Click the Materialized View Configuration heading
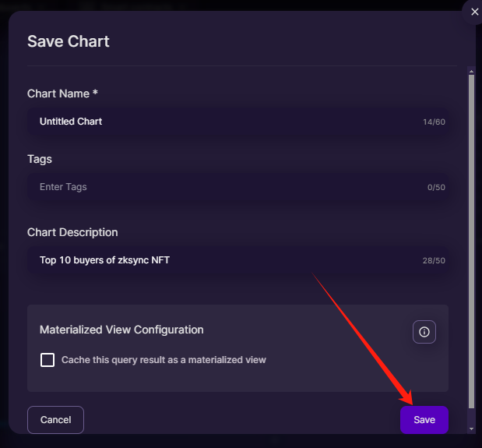482x448 pixels. point(121,330)
